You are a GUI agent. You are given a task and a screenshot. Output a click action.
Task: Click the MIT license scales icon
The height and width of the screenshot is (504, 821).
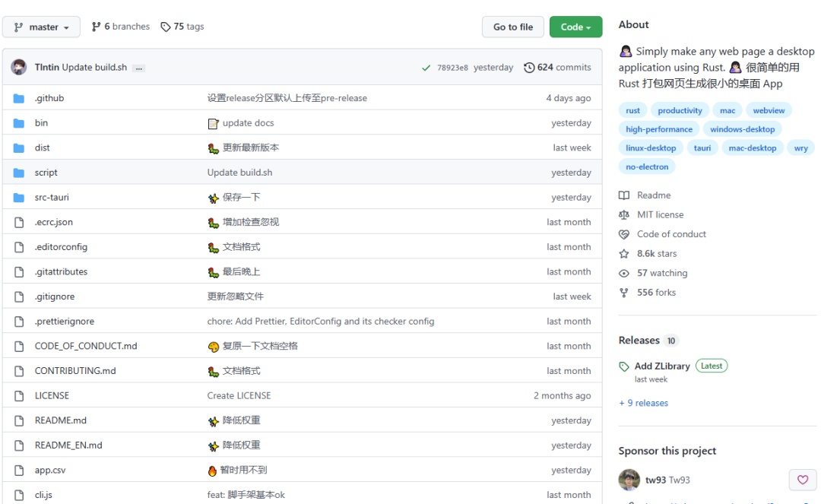click(626, 214)
